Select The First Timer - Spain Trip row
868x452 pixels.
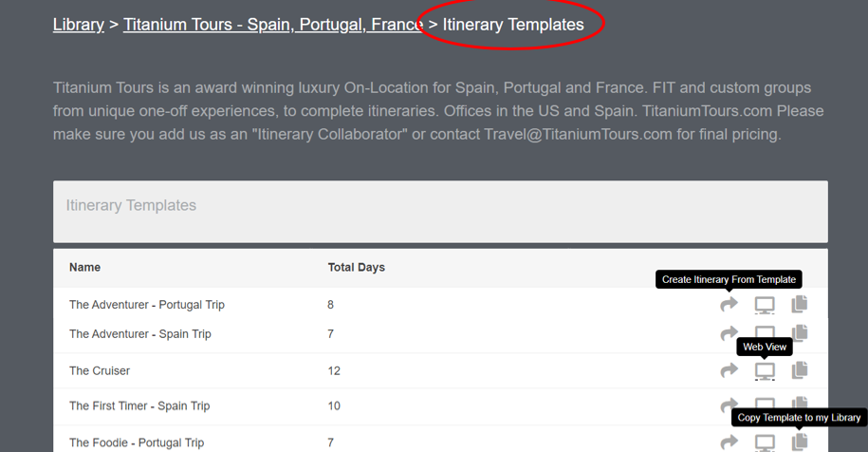click(441, 406)
